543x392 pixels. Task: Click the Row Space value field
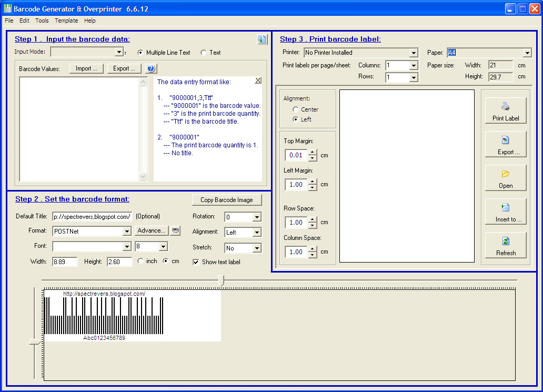(296, 223)
